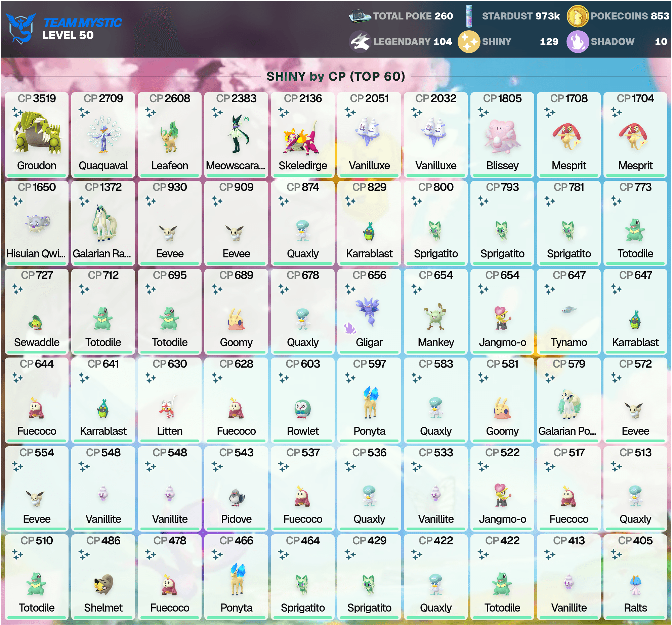Screen dimensions: 672x625
Task: Click the shiny sparkle on the Shelmet card
Action: [84, 555]
